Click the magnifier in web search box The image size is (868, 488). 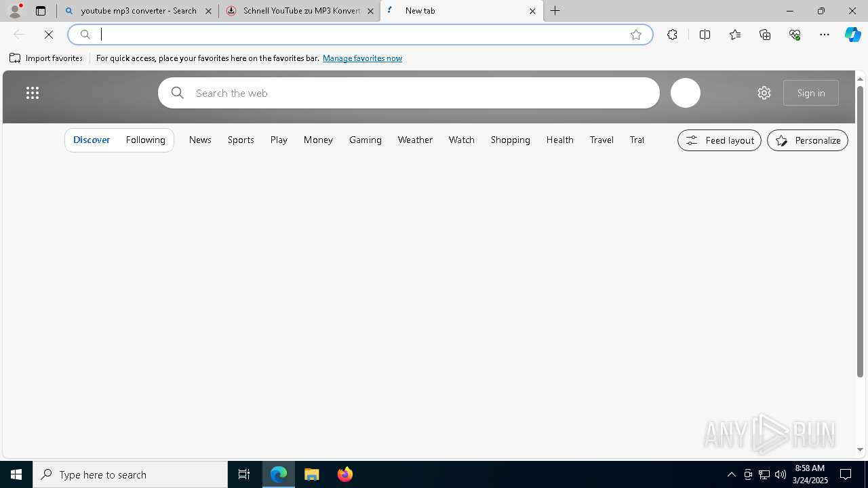pos(178,93)
